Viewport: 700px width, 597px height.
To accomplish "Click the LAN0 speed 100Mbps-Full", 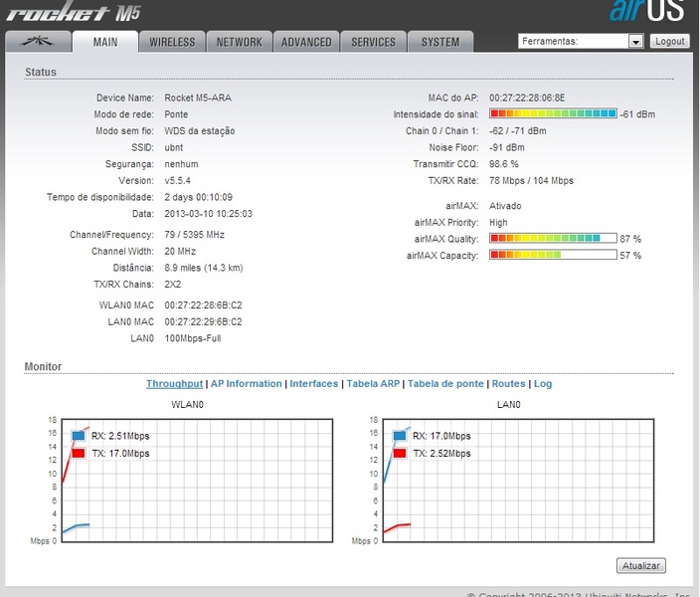I will click(x=193, y=338).
